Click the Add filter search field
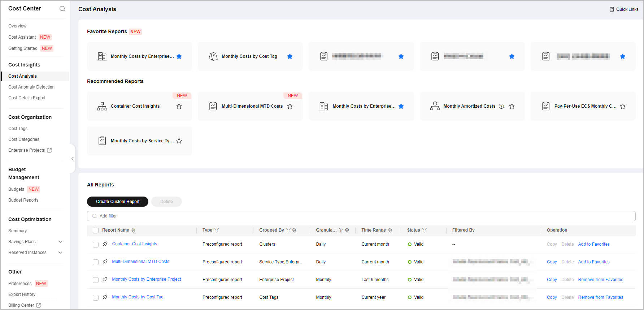This screenshot has width=644, height=310. (361, 216)
